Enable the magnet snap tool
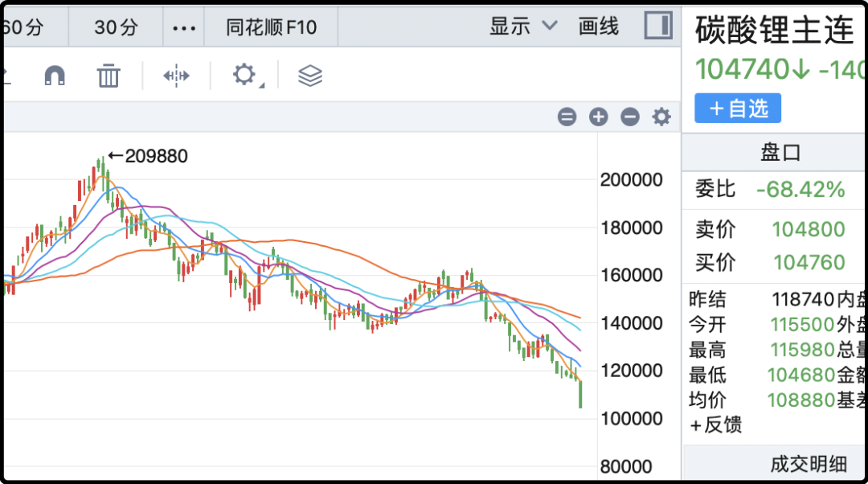868x484 pixels. [x=55, y=76]
